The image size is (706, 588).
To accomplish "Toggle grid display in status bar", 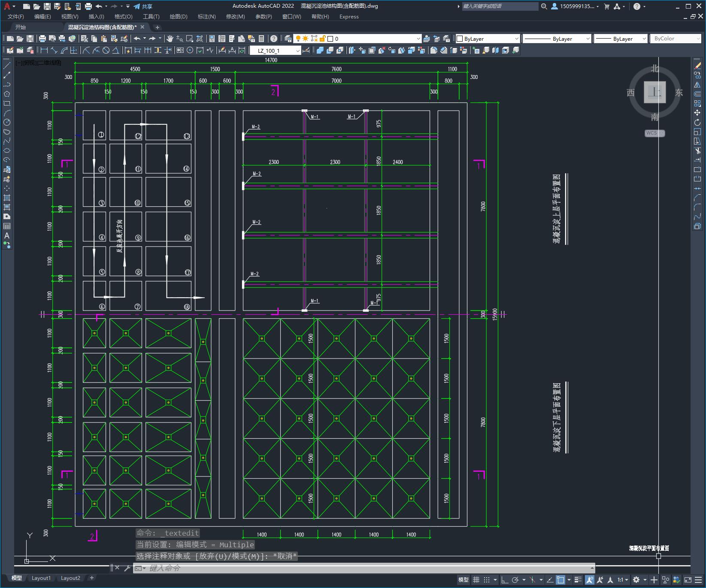I will [476, 580].
